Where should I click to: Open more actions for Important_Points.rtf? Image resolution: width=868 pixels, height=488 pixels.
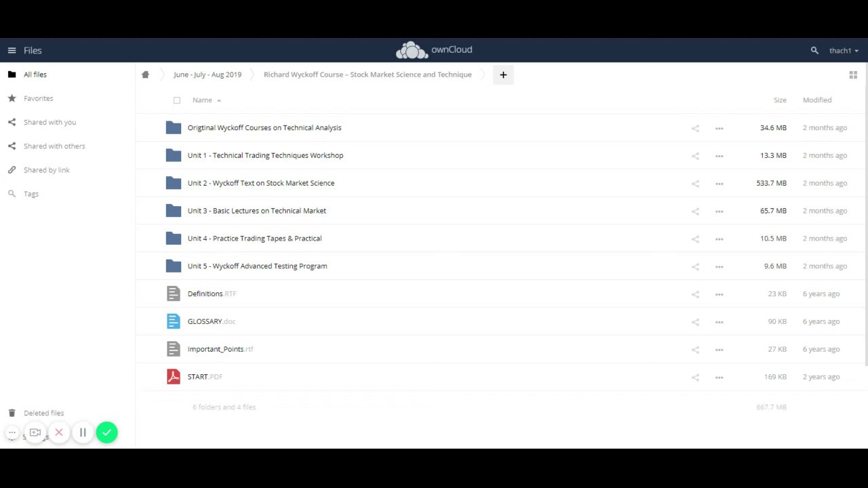719,350
